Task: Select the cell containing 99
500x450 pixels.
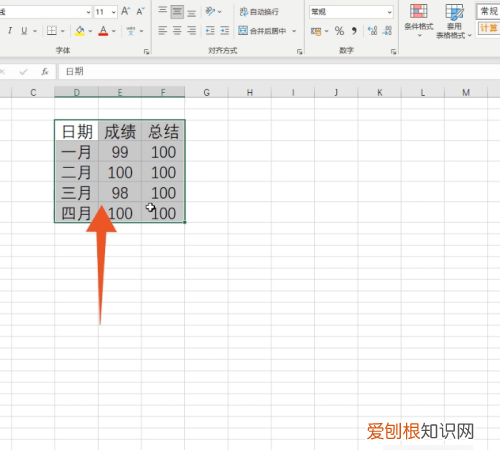Action: (x=120, y=151)
